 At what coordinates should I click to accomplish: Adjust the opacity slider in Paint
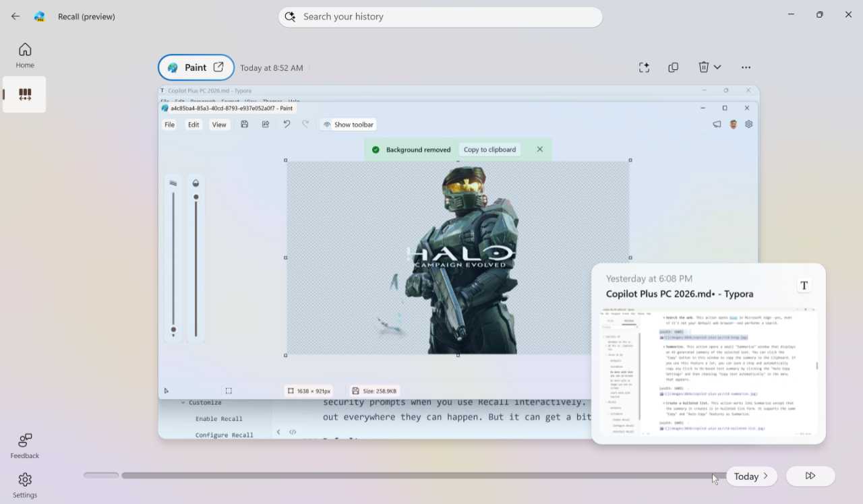[196, 259]
